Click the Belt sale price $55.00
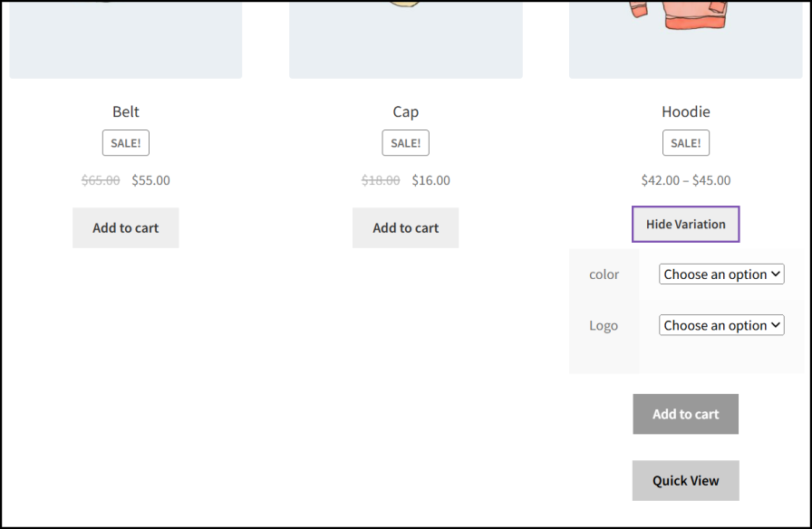 point(150,180)
